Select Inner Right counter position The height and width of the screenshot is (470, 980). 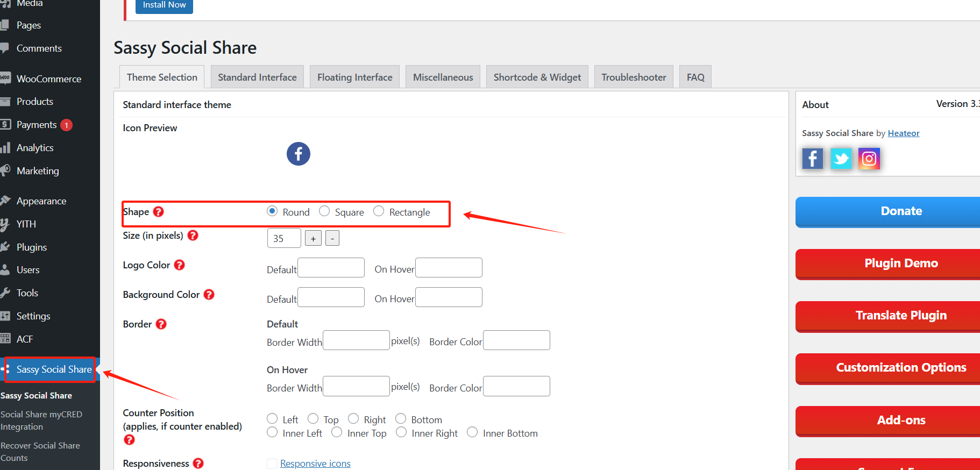pos(401,432)
